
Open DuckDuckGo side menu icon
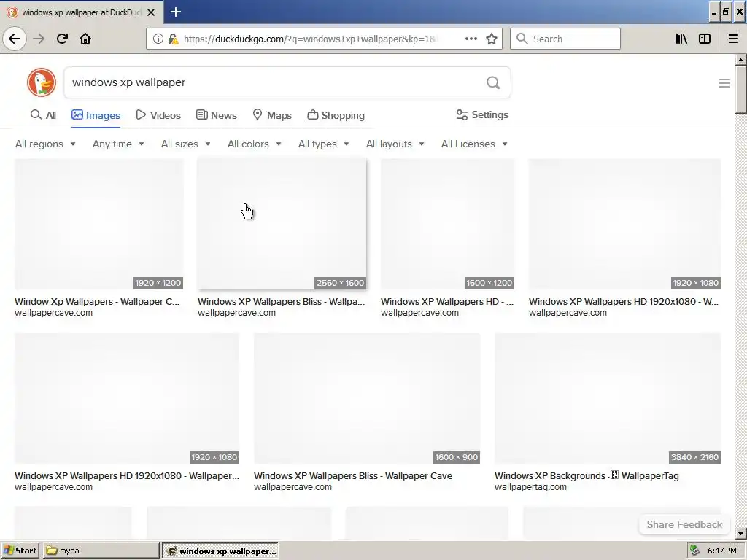(x=724, y=83)
